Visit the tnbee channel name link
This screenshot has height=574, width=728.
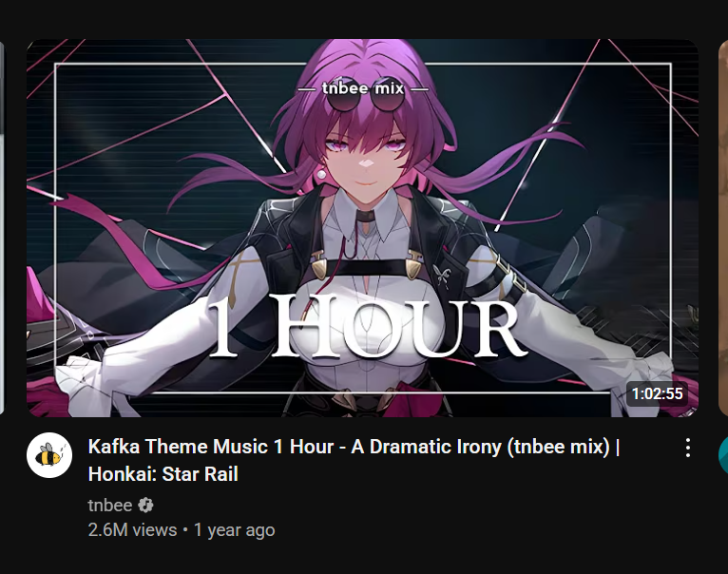click(x=110, y=506)
